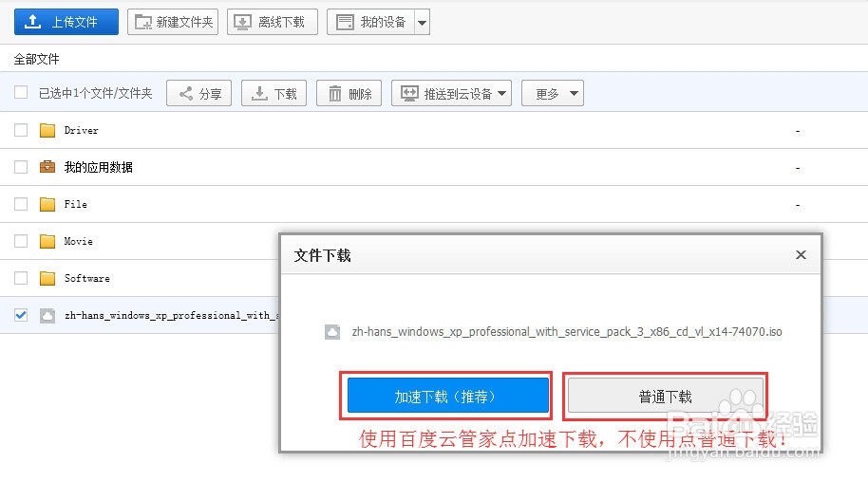Click the trash icon on 删除
868x481 pixels.
[335, 93]
